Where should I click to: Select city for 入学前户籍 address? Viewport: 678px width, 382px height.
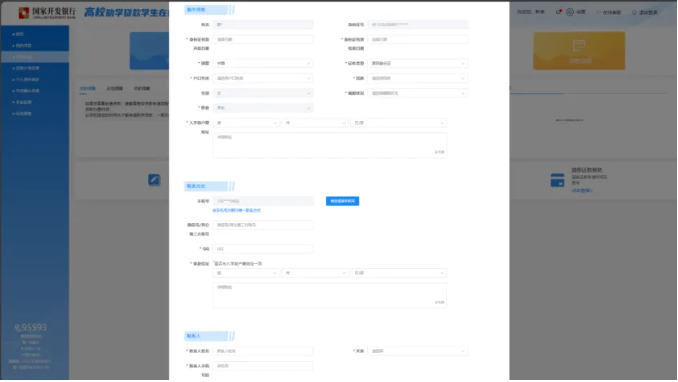coord(315,123)
